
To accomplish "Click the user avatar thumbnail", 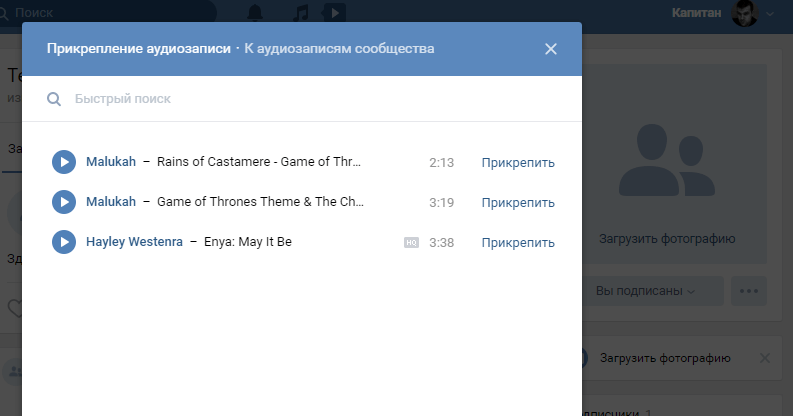I will tap(745, 13).
